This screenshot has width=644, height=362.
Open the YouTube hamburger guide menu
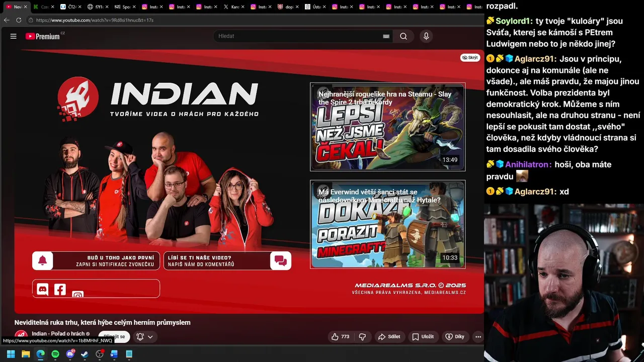click(14, 36)
